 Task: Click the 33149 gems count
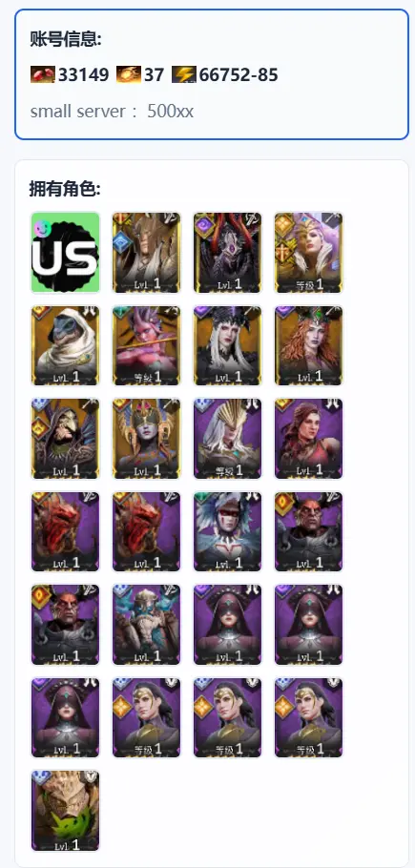(x=84, y=74)
